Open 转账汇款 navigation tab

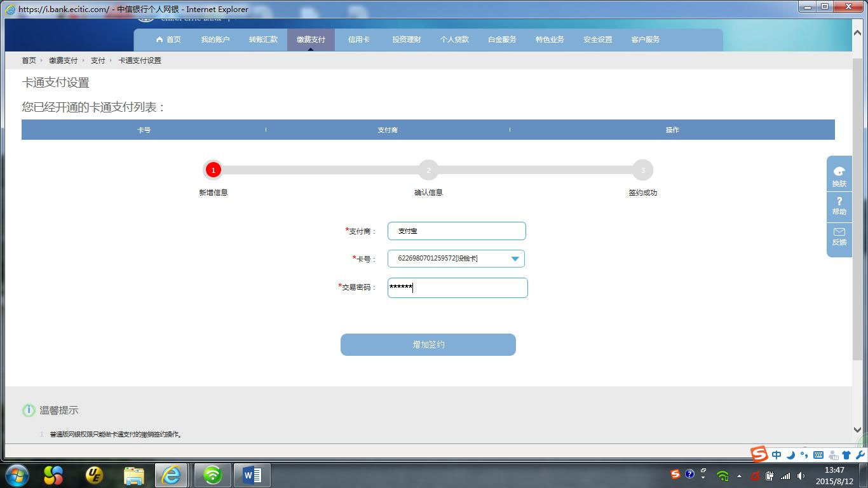(x=263, y=39)
